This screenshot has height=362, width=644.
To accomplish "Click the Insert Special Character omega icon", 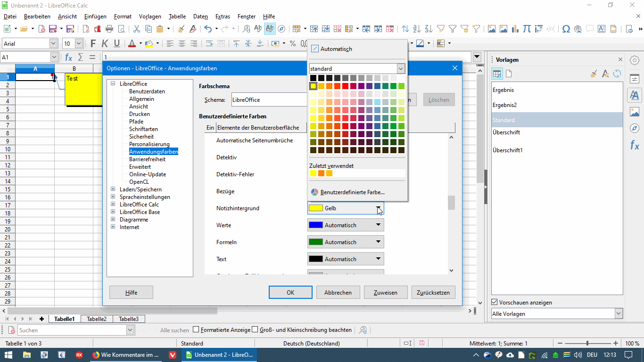I will coord(566,29).
